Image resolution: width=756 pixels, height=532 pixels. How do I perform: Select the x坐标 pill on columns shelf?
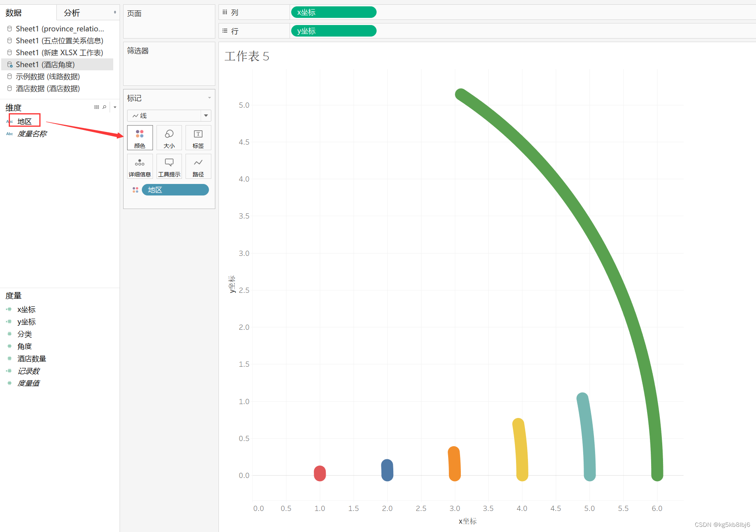click(334, 12)
